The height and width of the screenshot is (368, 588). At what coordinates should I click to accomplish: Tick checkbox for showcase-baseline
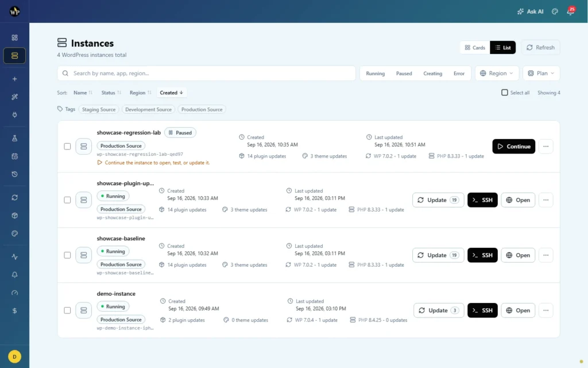coord(67,255)
